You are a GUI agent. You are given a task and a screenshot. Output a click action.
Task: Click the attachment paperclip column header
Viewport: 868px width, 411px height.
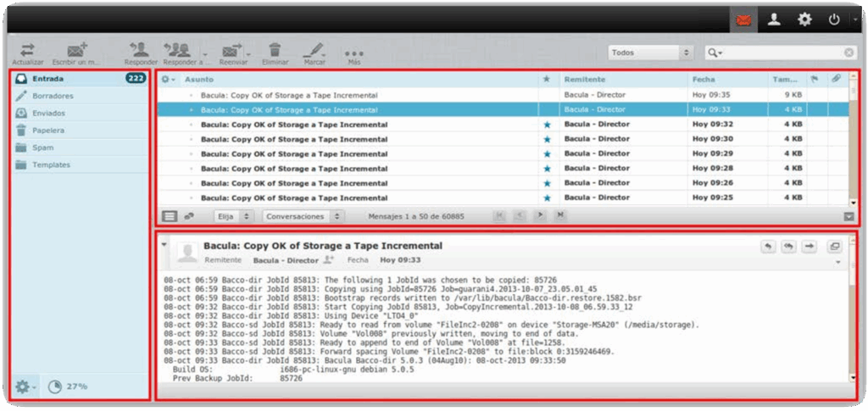click(836, 79)
